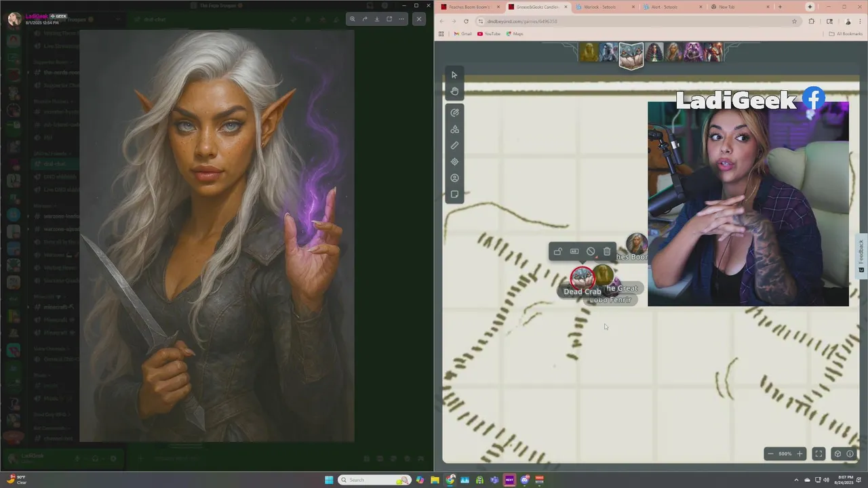
Task: Download the image in Discord viewer
Action: (377, 19)
